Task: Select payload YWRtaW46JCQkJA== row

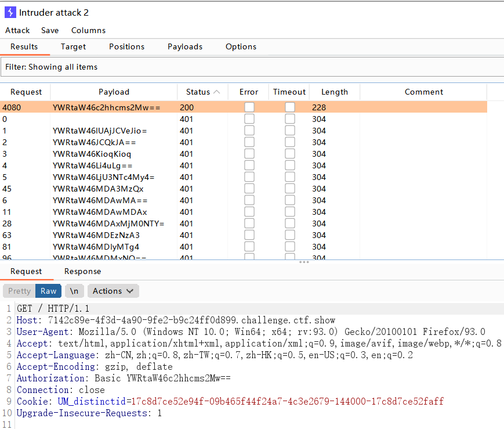Action: pos(244,142)
